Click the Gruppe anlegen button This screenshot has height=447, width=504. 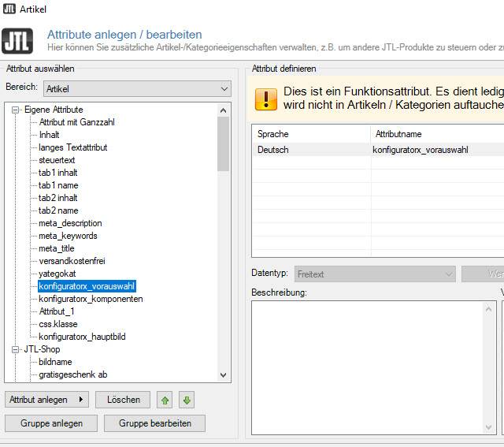51,423
